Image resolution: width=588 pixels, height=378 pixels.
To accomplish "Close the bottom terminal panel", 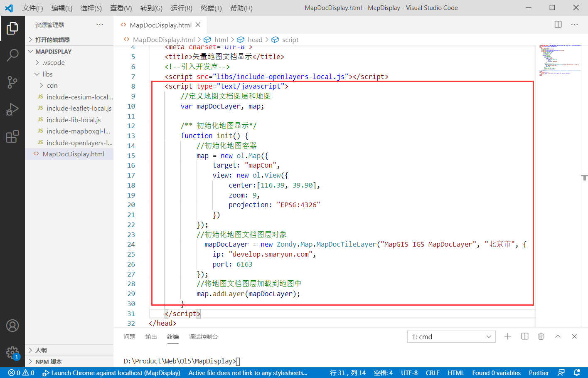I will coord(575,336).
